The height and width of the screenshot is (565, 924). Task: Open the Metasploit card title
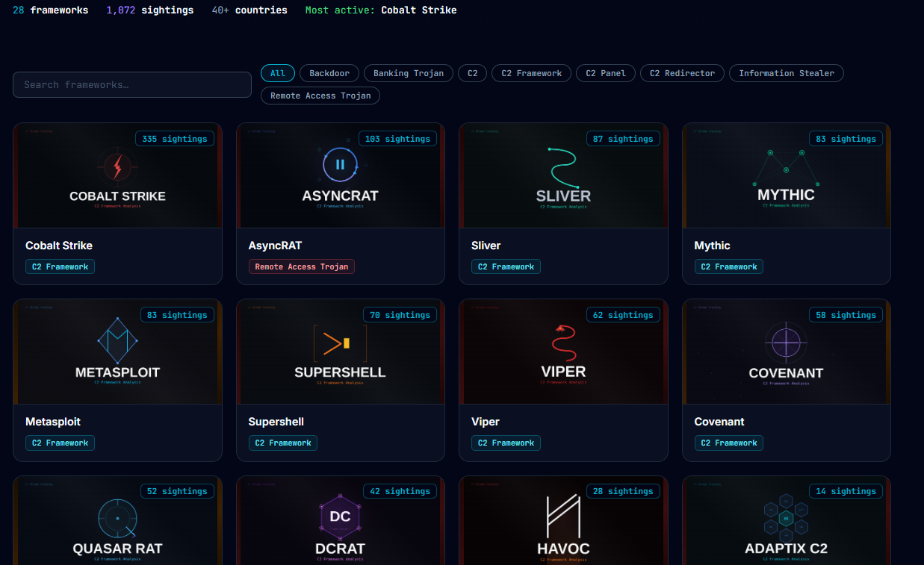click(x=53, y=422)
